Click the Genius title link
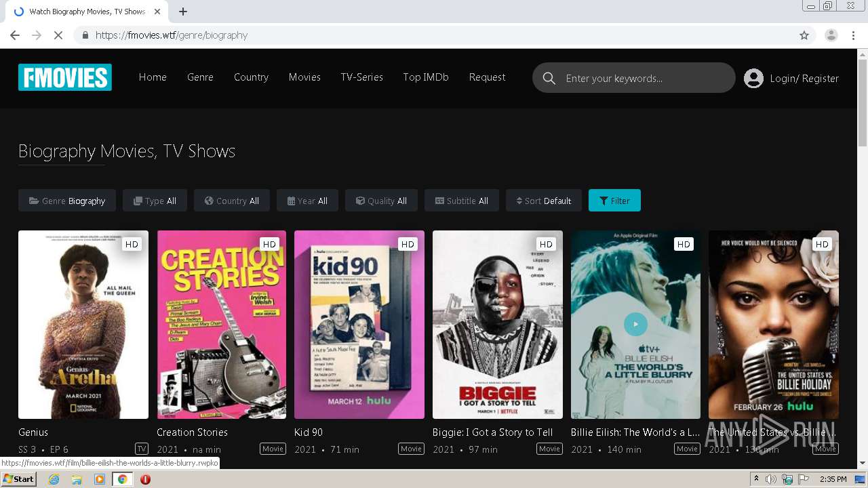This screenshot has width=868, height=488. click(33, 432)
